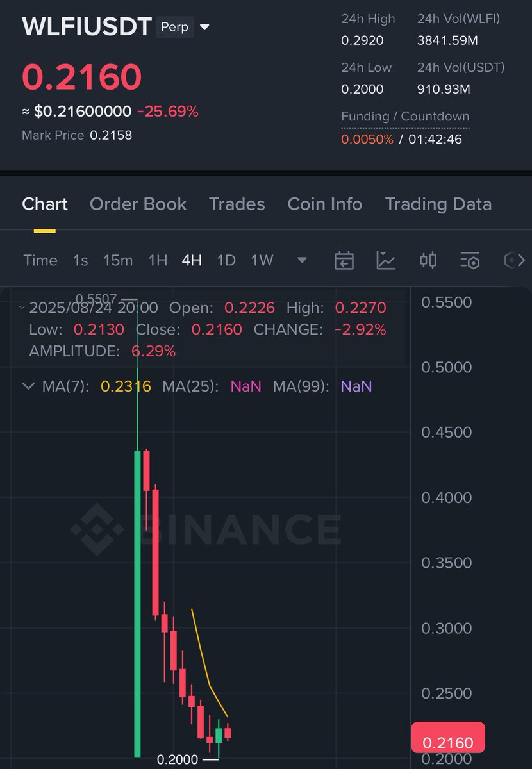The image size is (532, 769).
Task: Tap the 0.2000 low marker on chart
Action: [178, 759]
